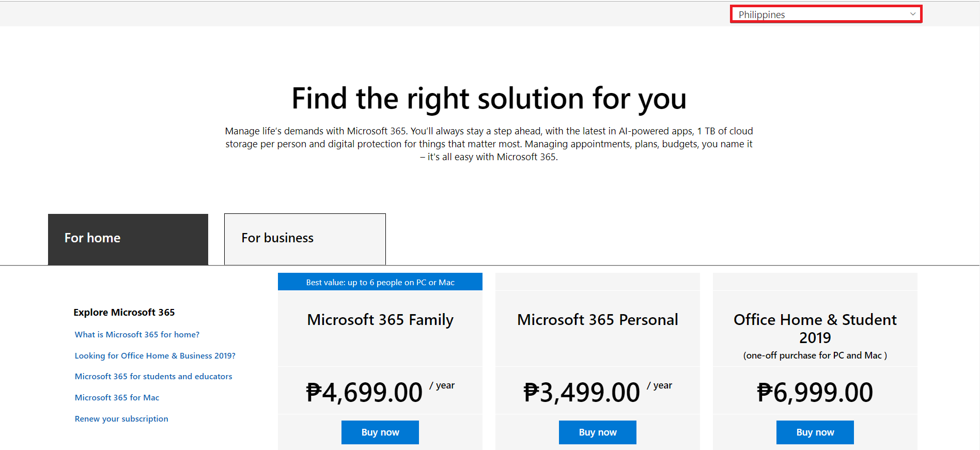Buy now under Microsoft 365 Personal
This screenshot has width=980, height=450.
(x=598, y=432)
